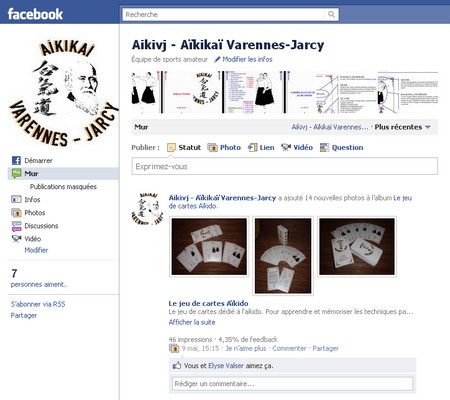Pick the Lien link icon
The height and width of the screenshot is (400, 450).
point(253,147)
